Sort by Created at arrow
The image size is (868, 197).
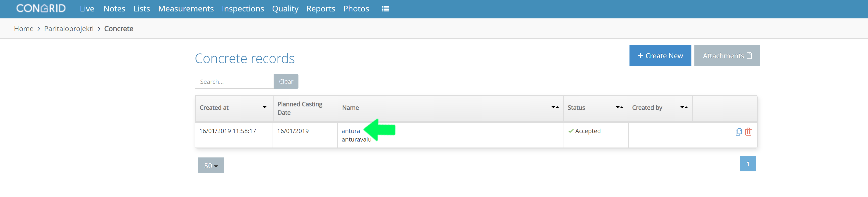point(265,107)
